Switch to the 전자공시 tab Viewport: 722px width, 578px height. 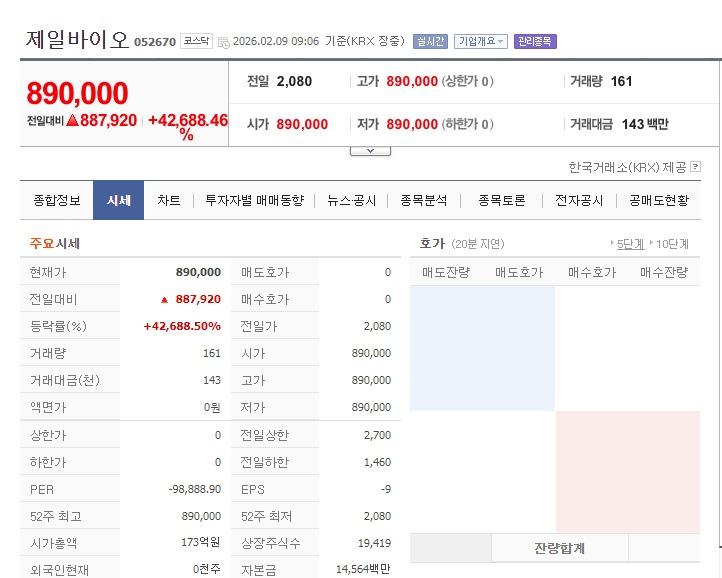click(x=579, y=201)
